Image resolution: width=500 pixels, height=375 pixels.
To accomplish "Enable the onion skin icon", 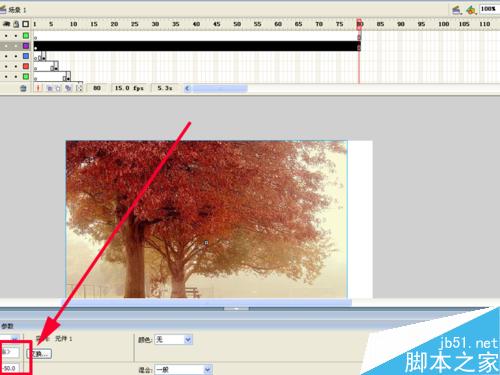I will coord(49,88).
